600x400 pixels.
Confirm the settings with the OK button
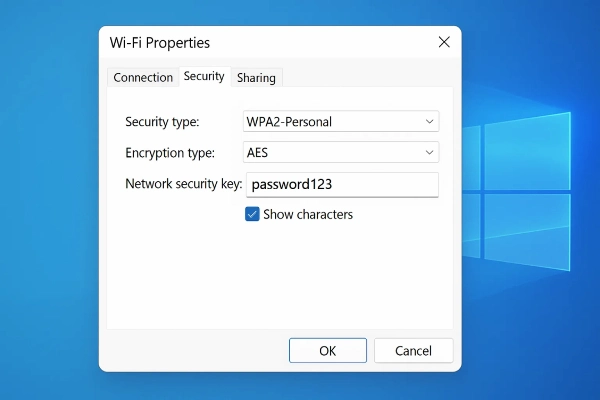click(x=328, y=350)
